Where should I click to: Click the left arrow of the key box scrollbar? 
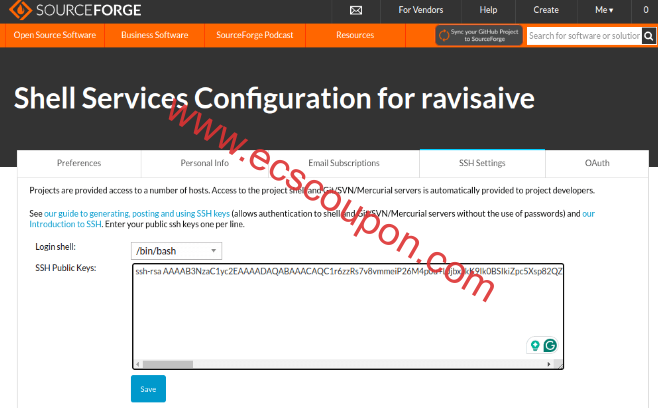pyautogui.click(x=138, y=364)
